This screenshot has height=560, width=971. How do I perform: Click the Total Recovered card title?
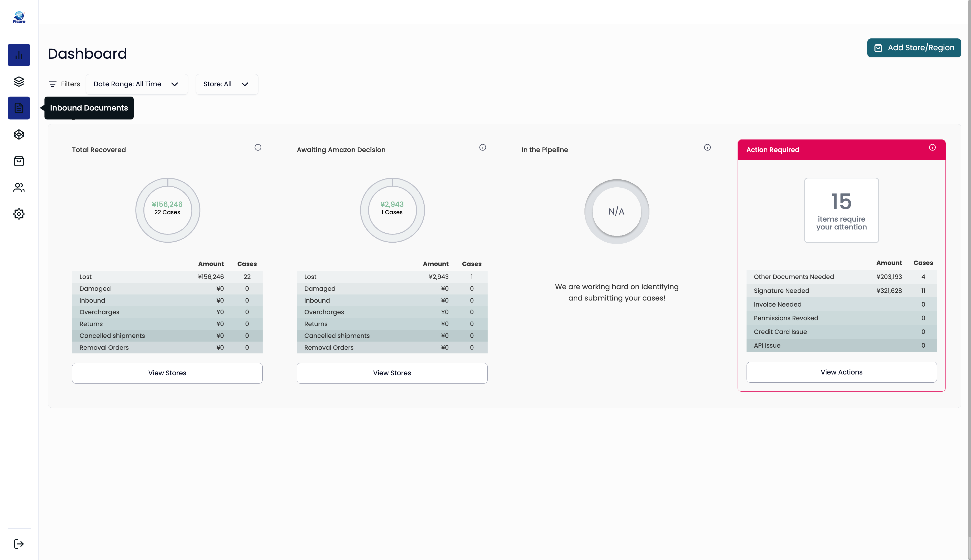99,150
